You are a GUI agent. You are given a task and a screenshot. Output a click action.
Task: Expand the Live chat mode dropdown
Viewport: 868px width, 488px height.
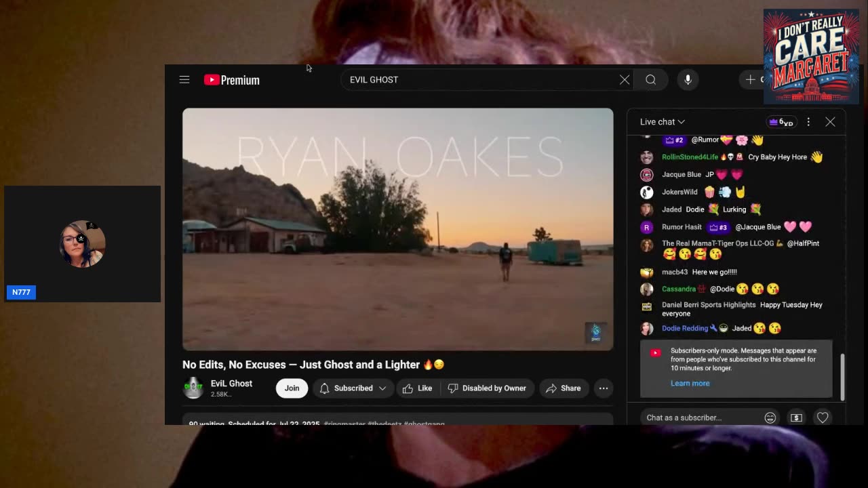663,122
